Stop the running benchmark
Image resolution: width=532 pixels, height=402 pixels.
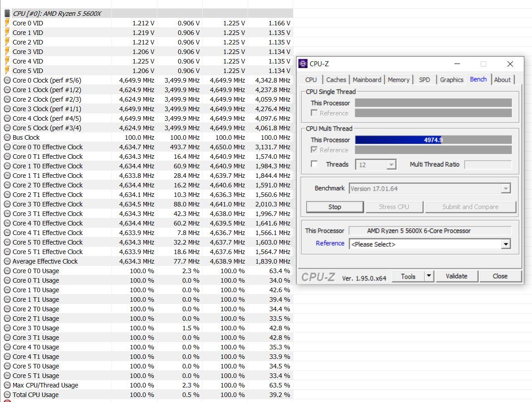(335, 207)
